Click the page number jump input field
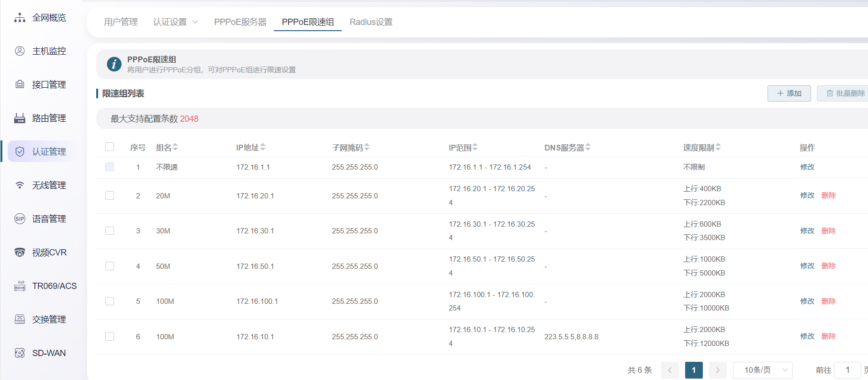 coord(847,370)
